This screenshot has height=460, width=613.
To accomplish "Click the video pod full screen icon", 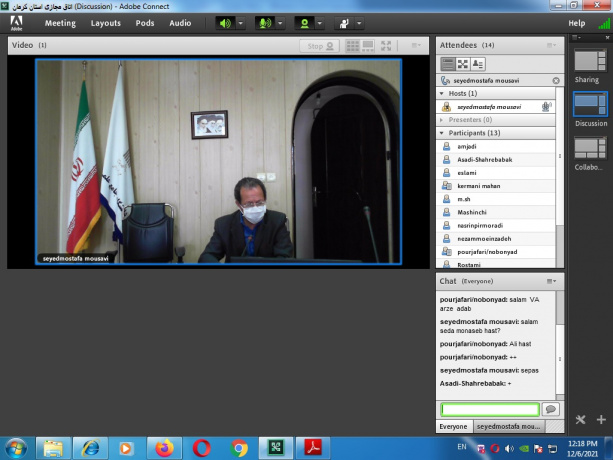I will click(x=387, y=46).
